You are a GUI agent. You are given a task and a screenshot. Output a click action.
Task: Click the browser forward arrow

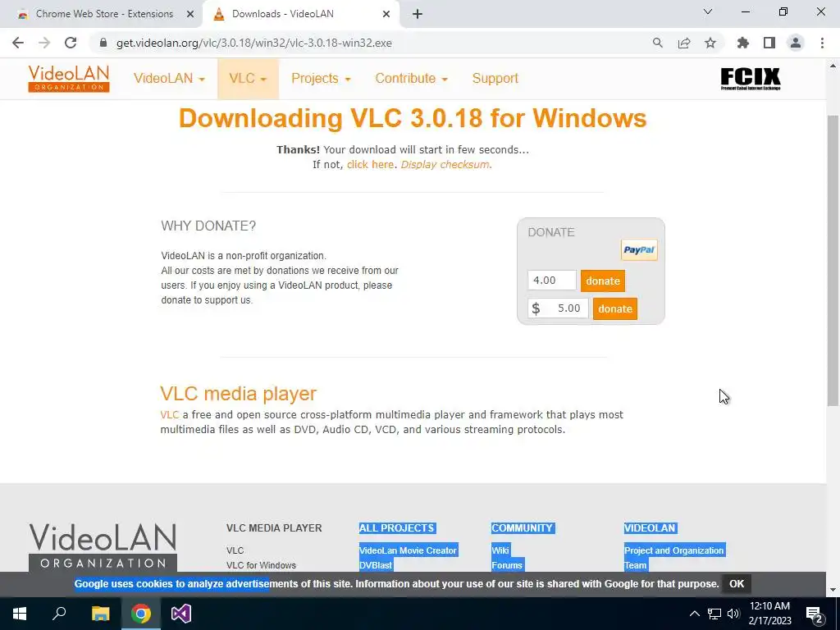click(x=44, y=43)
